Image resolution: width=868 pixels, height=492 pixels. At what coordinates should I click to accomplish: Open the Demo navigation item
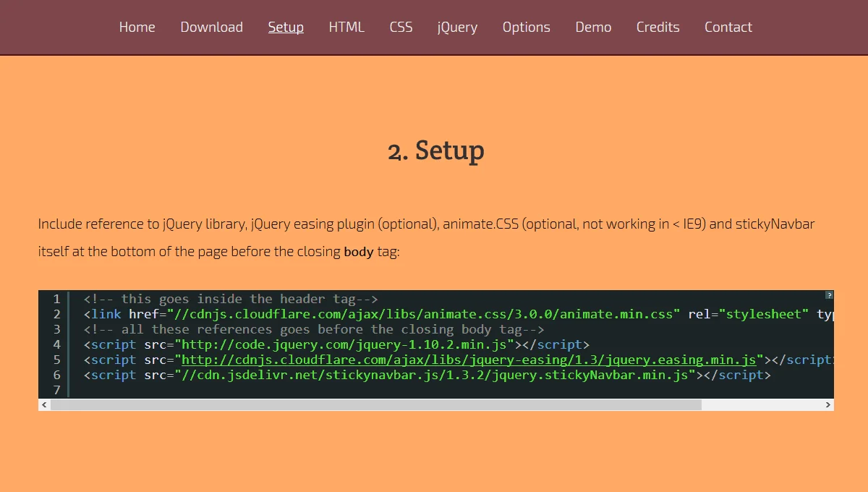pyautogui.click(x=593, y=27)
